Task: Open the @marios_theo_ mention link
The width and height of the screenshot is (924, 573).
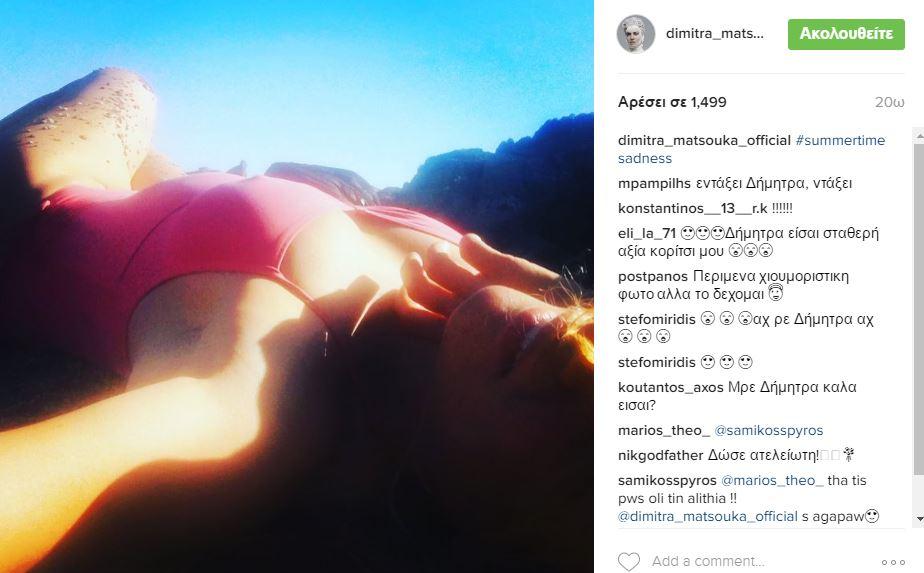Action: [773, 480]
